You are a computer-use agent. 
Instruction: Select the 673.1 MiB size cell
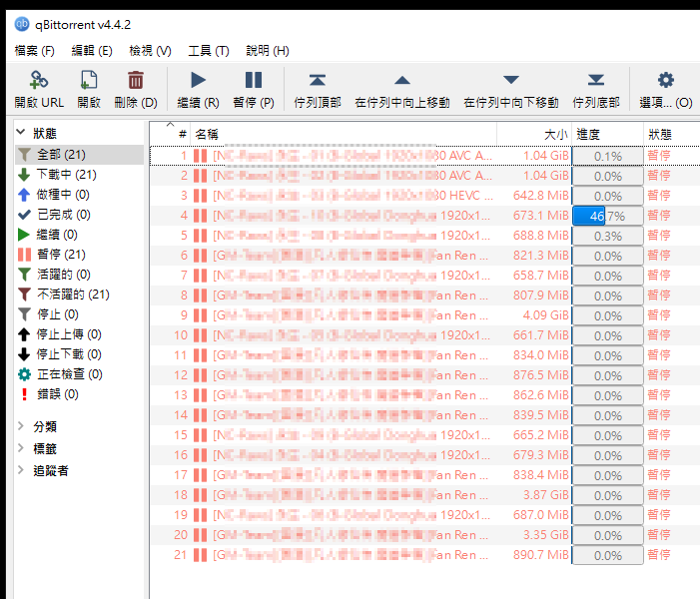point(541,215)
